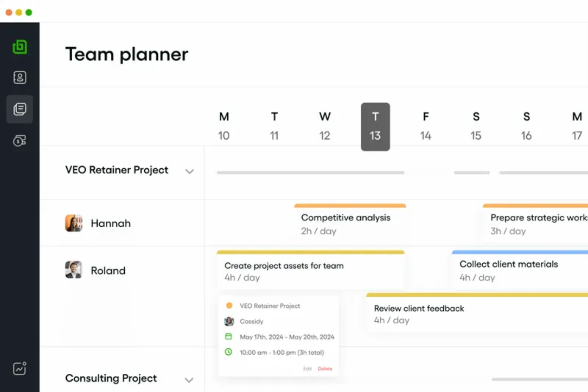Open the Competitive analysis task card
588x392 pixels.
[350, 222]
